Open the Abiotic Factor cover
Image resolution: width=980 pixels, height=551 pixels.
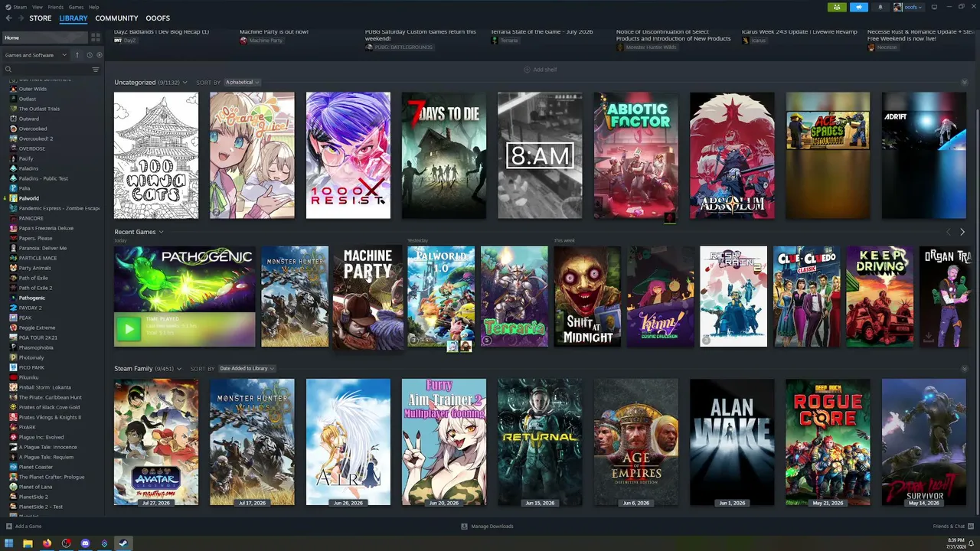pos(636,155)
